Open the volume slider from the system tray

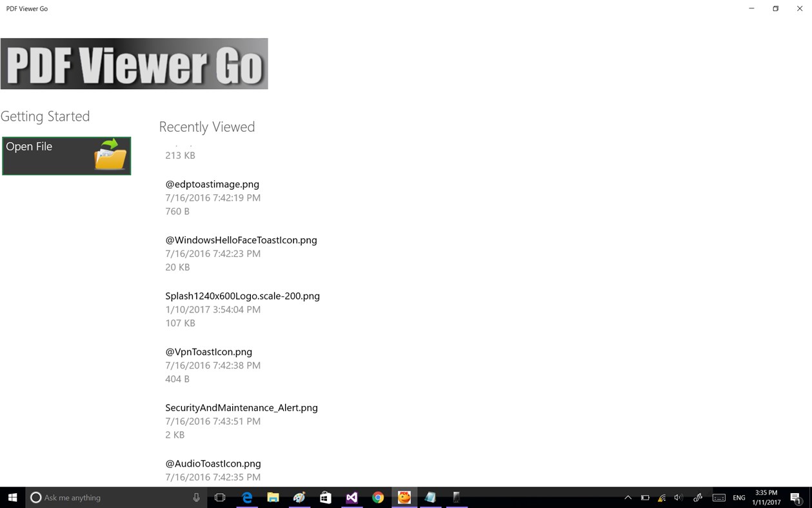pyautogui.click(x=678, y=497)
